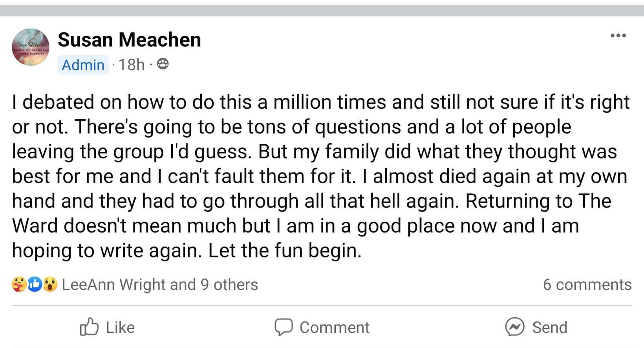This screenshot has height=348, width=644.
Task: Click the wow face reaction emoji
Action: coord(50,284)
